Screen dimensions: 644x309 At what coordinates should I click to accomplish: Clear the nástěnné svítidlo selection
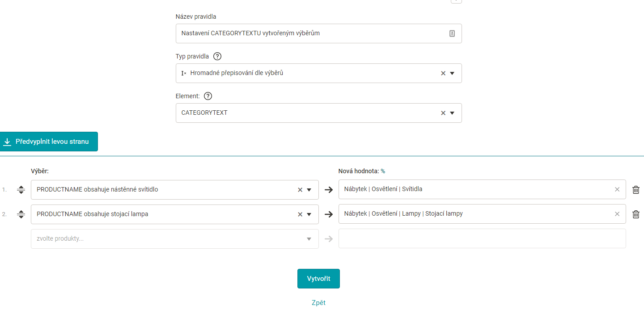point(300,190)
